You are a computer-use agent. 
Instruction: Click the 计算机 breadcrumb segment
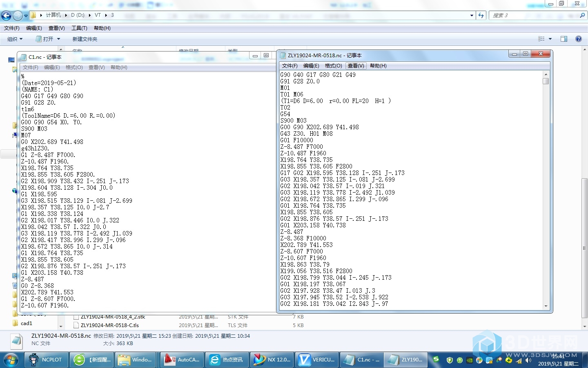pyautogui.click(x=53, y=15)
